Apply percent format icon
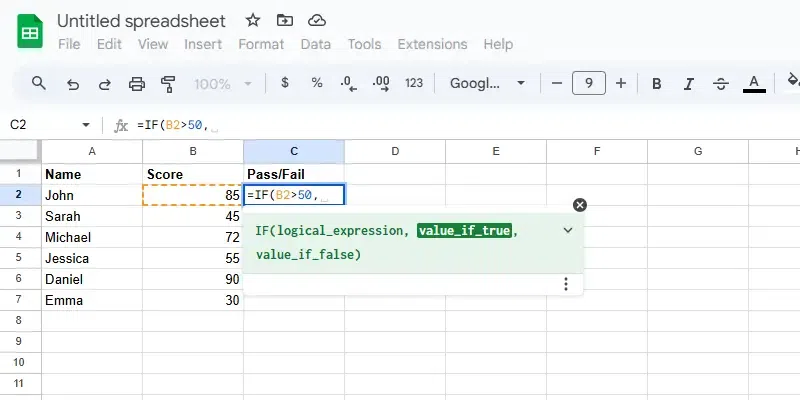This screenshot has width=800, height=400. tap(317, 83)
